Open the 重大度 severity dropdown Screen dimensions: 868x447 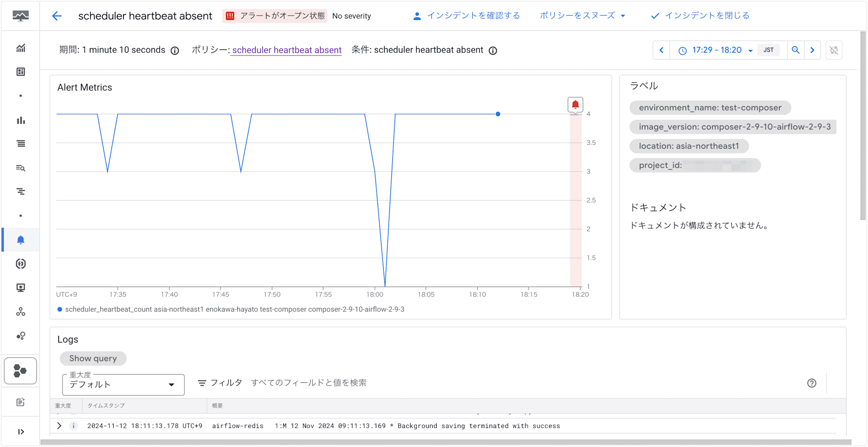pyautogui.click(x=123, y=385)
